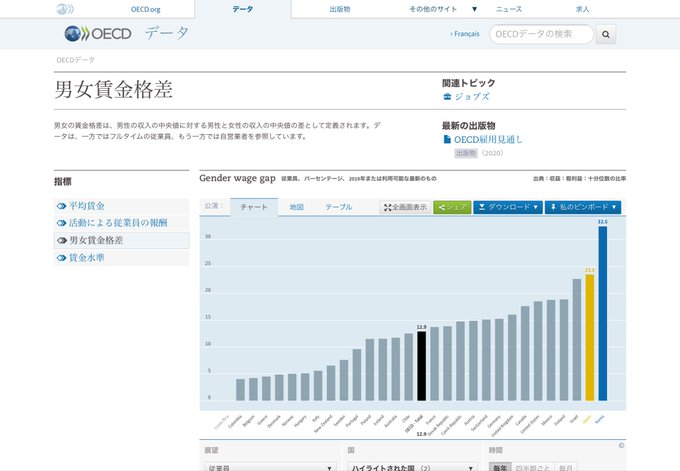Select the 四半期ごと quarterly time toggle
Viewport: 680px width, 471px height.
[x=532, y=468]
